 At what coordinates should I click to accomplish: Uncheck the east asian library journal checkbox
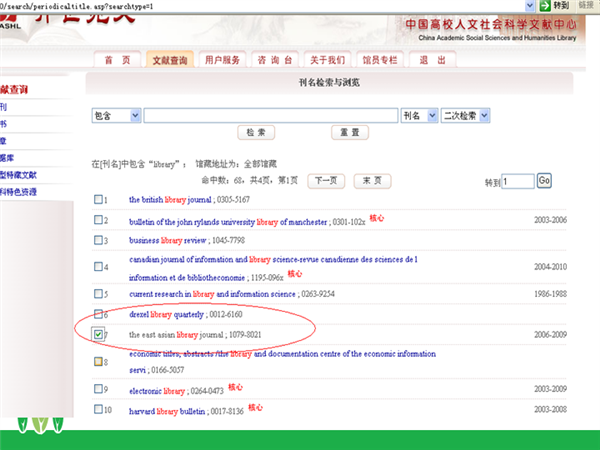[98, 334]
